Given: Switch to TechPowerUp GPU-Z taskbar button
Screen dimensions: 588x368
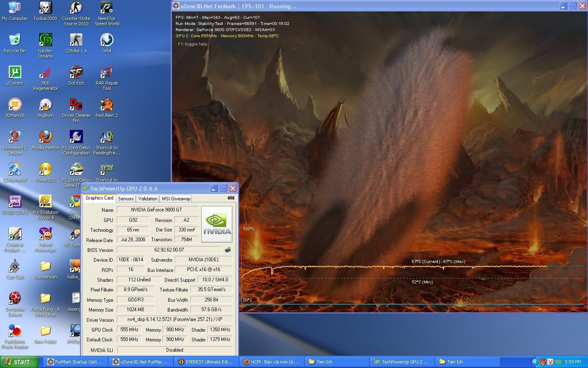Looking at the screenshot, I should [x=403, y=362].
